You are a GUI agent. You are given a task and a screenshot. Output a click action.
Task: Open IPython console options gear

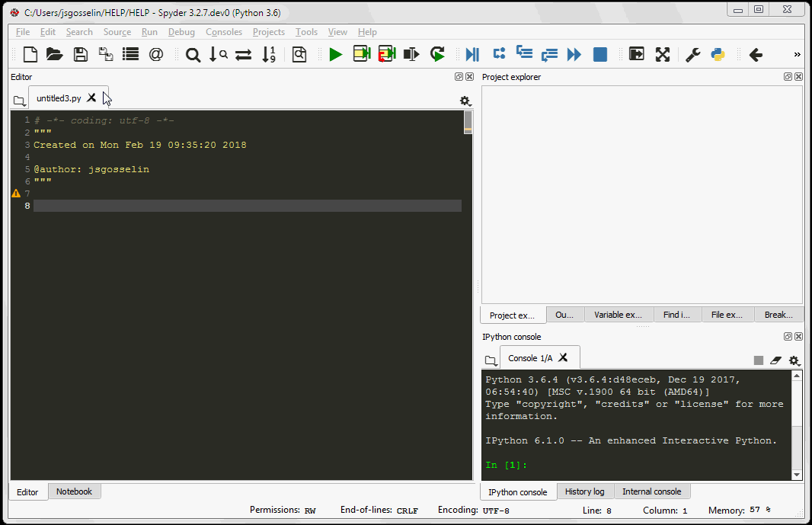tap(794, 360)
